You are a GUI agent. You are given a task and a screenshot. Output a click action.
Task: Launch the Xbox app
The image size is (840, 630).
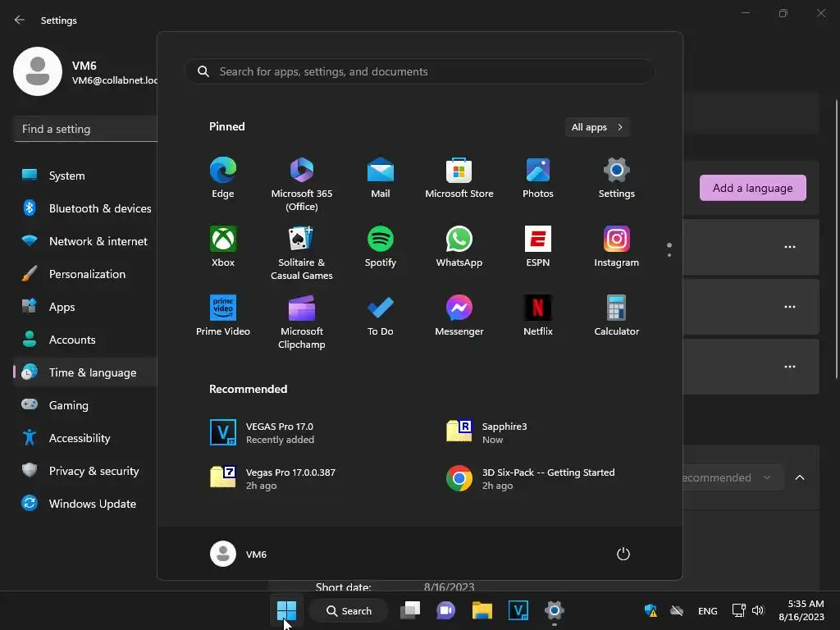click(x=223, y=246)
